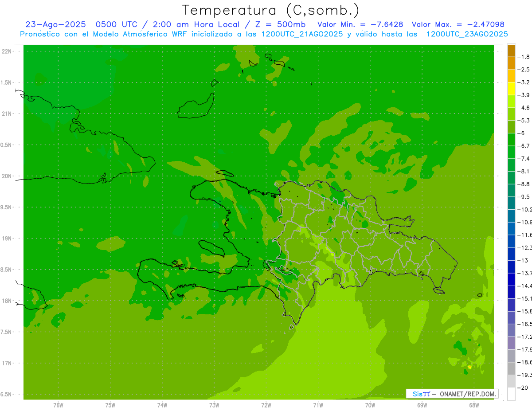532x411 pixels.
Task: Click the '21N' latitude label
Action: [x=7, y=114]
